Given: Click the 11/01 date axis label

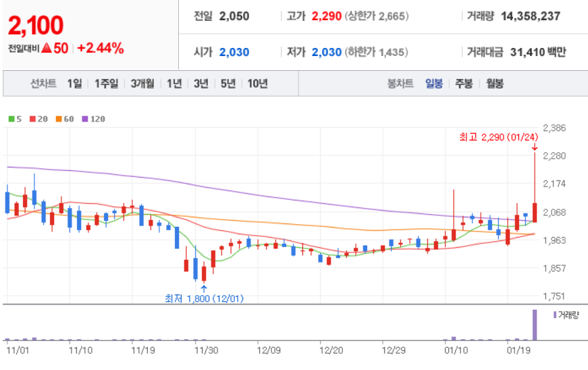Looking at the screenshot, I should pyautogui.click(x=18, y=350).
